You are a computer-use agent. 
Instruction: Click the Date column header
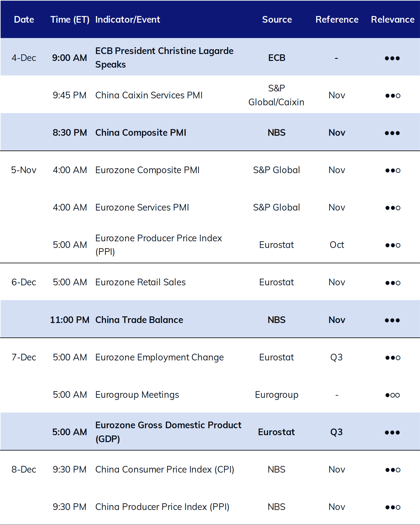click(x=24, y=20)
